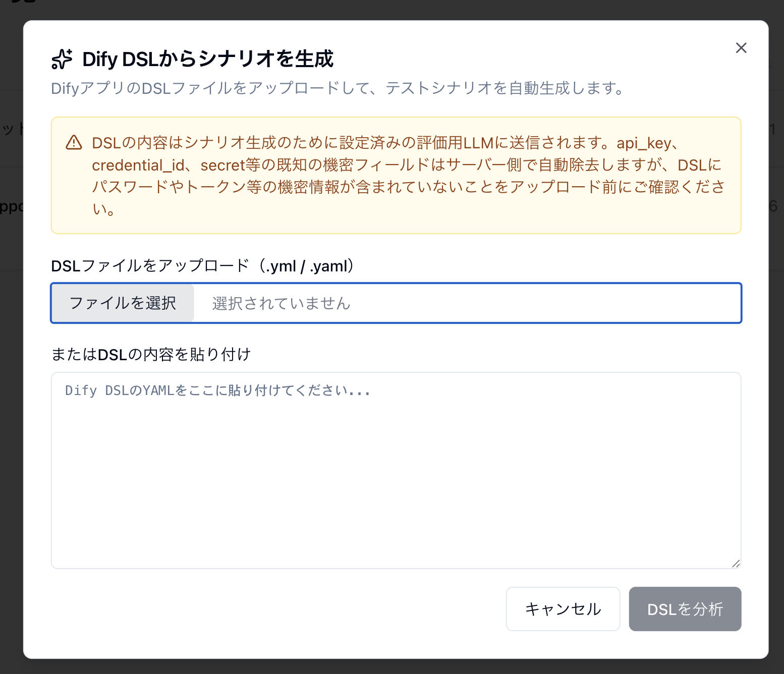
Task: Click the X icon to close the dialog
Action: 741,48
